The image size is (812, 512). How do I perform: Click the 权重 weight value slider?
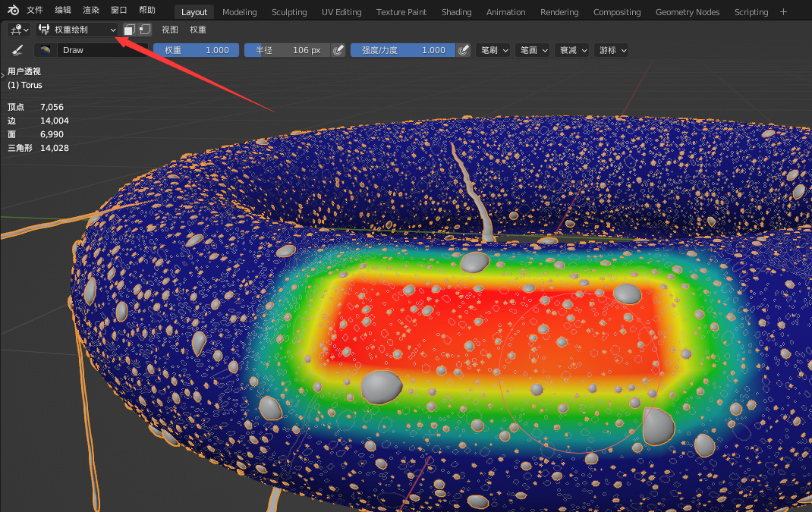196,50
